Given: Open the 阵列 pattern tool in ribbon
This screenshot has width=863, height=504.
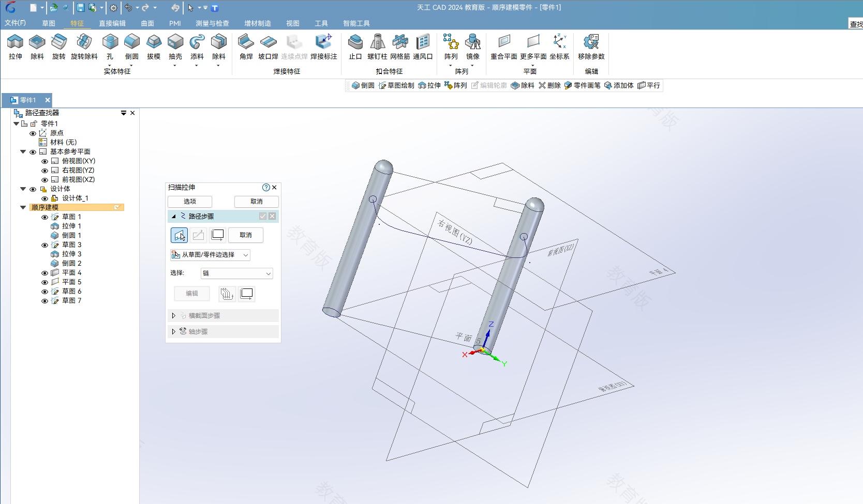Looking at the screenshot, I should coord(451,47).
